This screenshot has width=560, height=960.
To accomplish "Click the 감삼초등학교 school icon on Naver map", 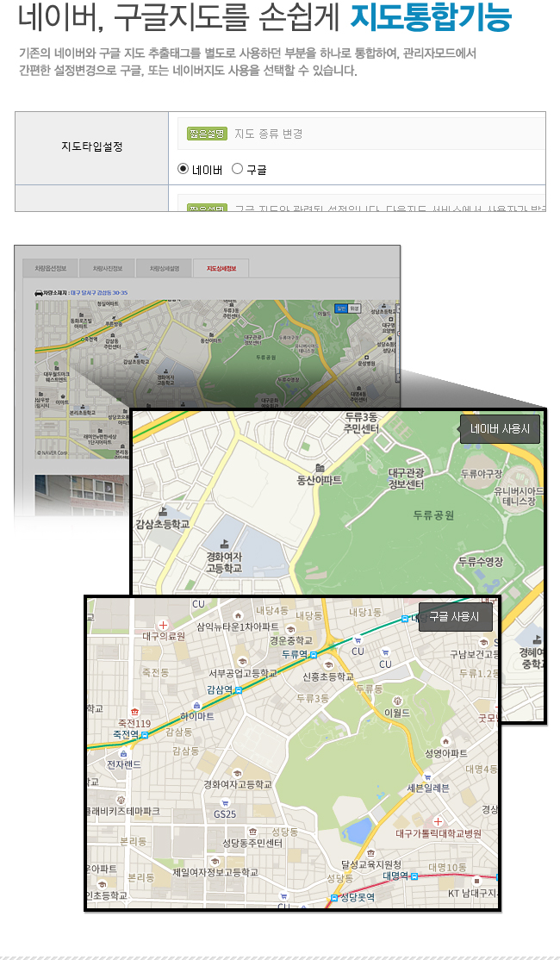I will click(x=163, y=512).
